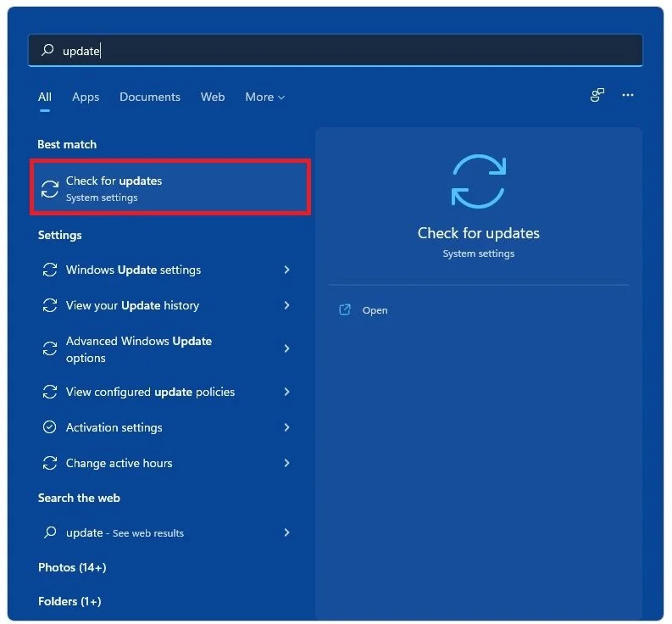Expand Advanced Windows Update options chevron
Image resolution: width=672 pixels, height=624 pixels.
click(286, 348)
